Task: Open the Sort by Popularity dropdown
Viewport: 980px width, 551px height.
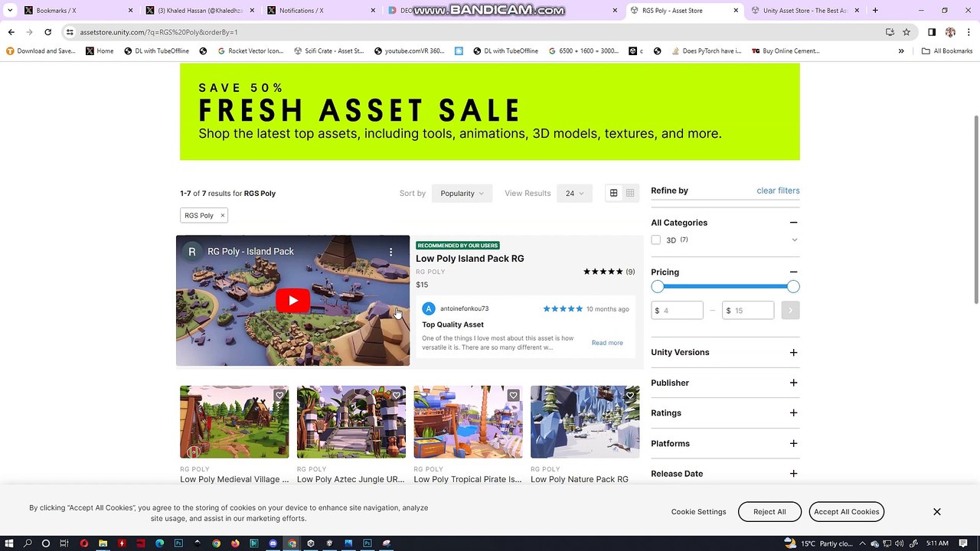Action: click(462, 194)
